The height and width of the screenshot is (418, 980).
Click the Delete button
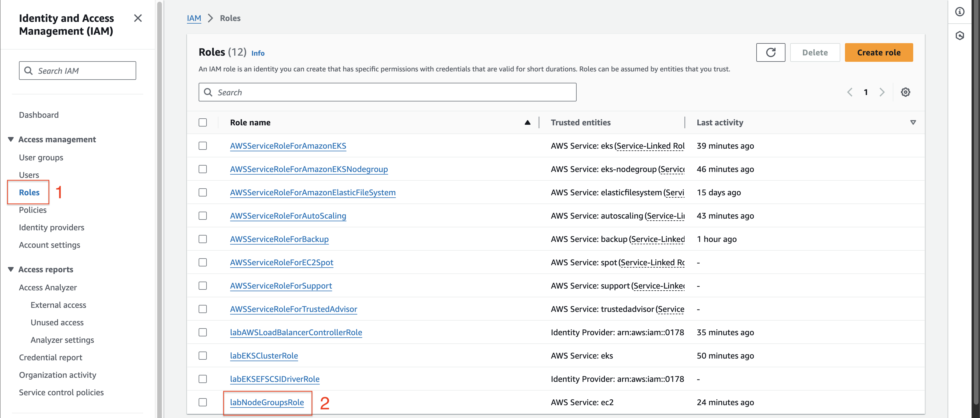point(815,52)
